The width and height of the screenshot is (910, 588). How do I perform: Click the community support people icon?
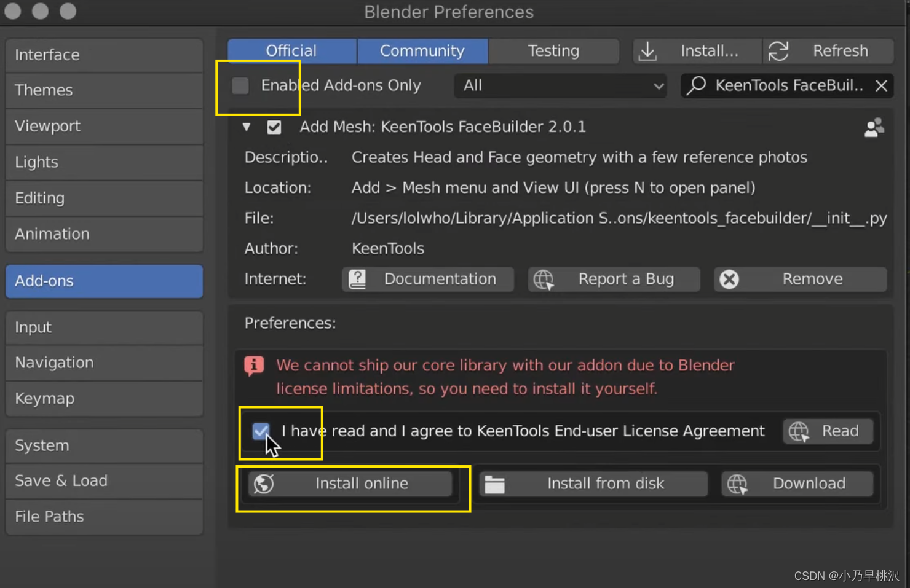[x=874, y=127]
